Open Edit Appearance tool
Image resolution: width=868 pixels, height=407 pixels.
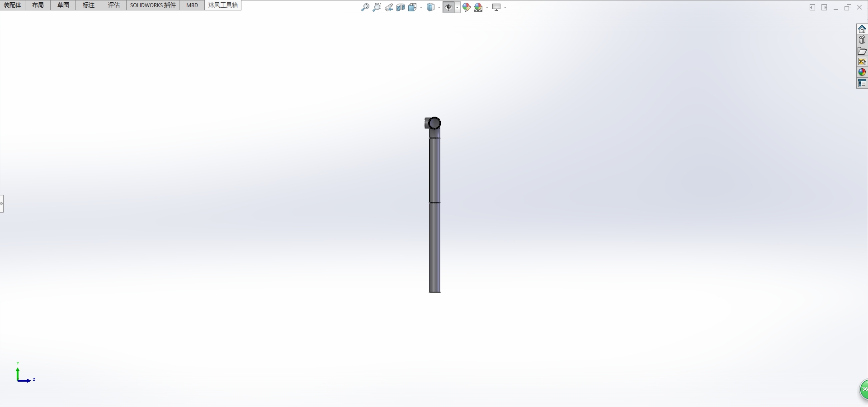(x=467, y=7)
